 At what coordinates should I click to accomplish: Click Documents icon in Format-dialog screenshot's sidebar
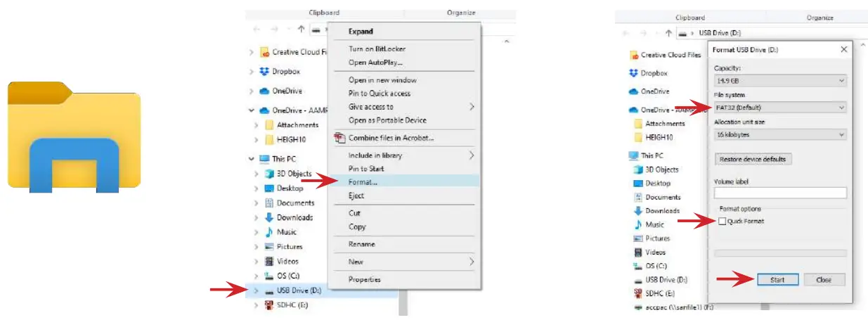tap(638, 197)
